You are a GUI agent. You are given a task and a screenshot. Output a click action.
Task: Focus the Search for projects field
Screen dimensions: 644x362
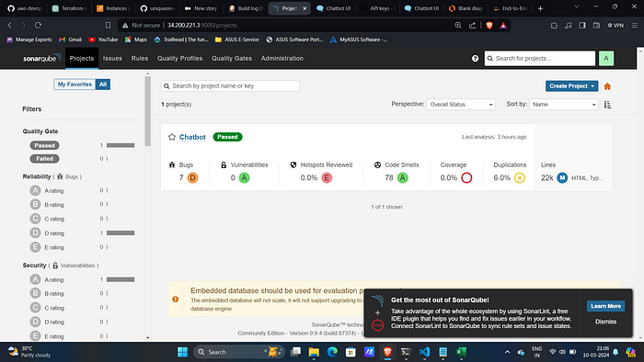540,58
